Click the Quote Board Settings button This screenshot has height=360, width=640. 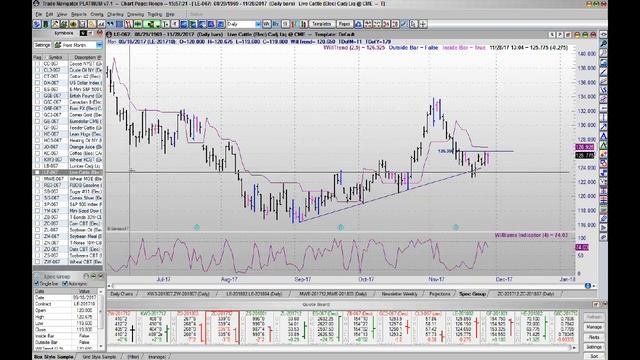coord(594,347)
